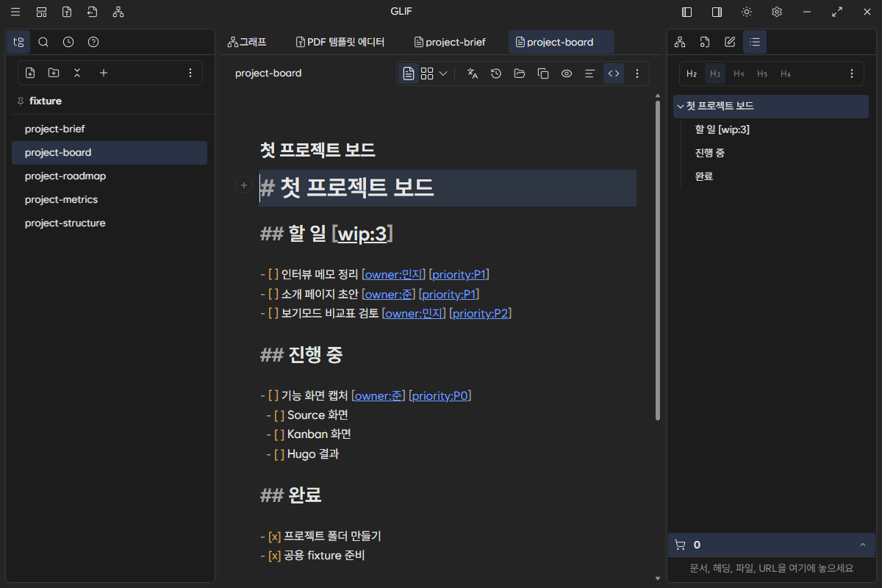Open the graph panel in the right sidebar

pos(680,42)
